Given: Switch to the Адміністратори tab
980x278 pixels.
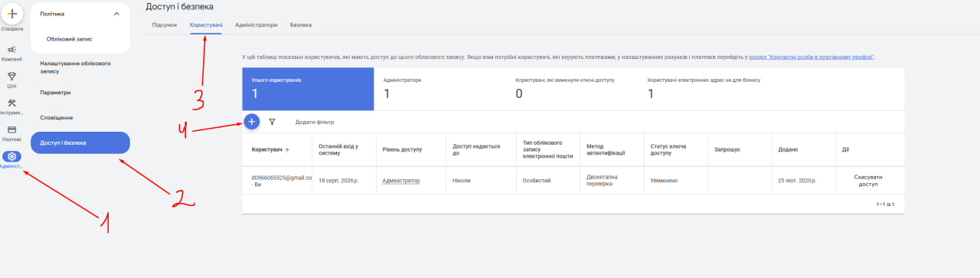Looking at the screenshot, I should 256,25.
